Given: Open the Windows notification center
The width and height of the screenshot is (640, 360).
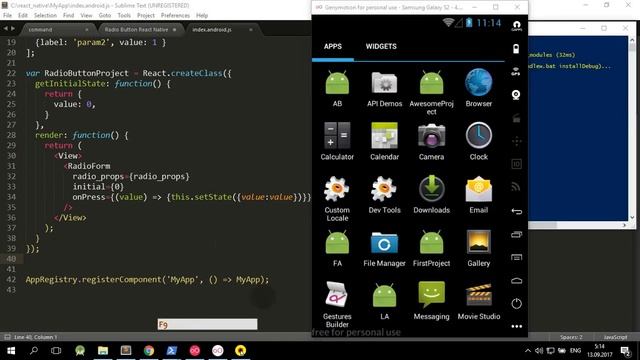Looking at the screenshot, I should (625, 351).
